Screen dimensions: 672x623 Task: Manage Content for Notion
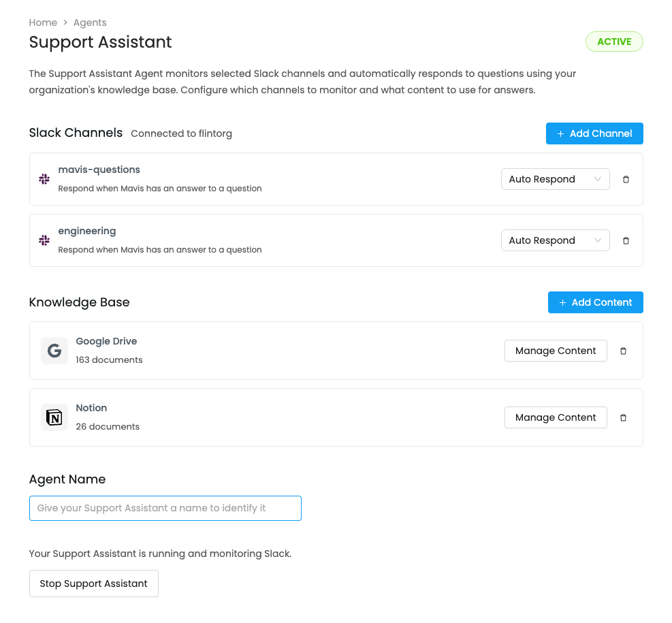point(556,417)
